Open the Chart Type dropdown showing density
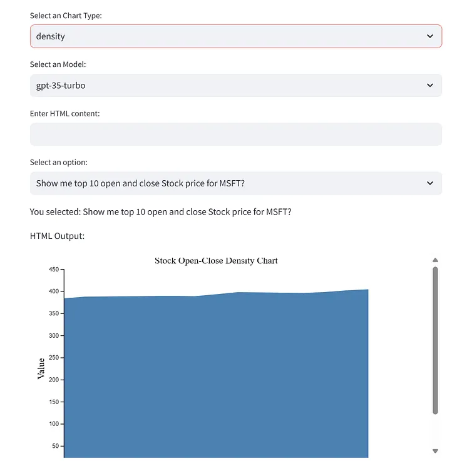This screenshot has width=457, height=476. pyautogui.click(x=236, y=36)
